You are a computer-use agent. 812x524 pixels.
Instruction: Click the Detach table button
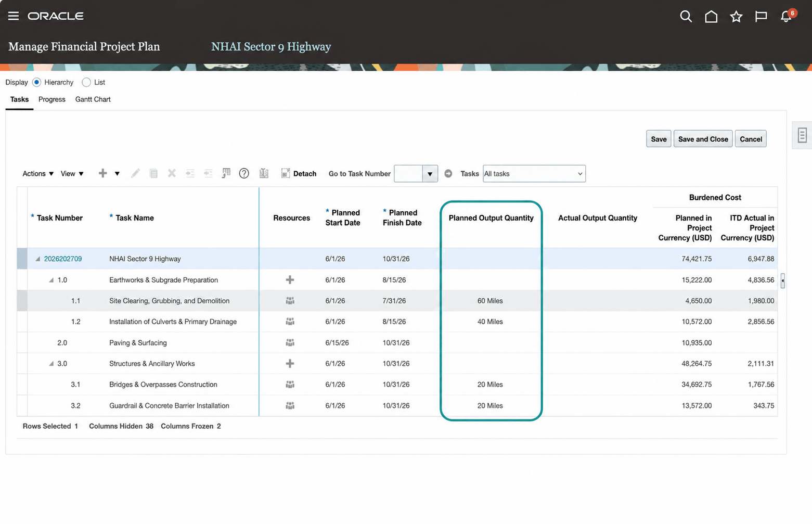click(x=299, y=173)
